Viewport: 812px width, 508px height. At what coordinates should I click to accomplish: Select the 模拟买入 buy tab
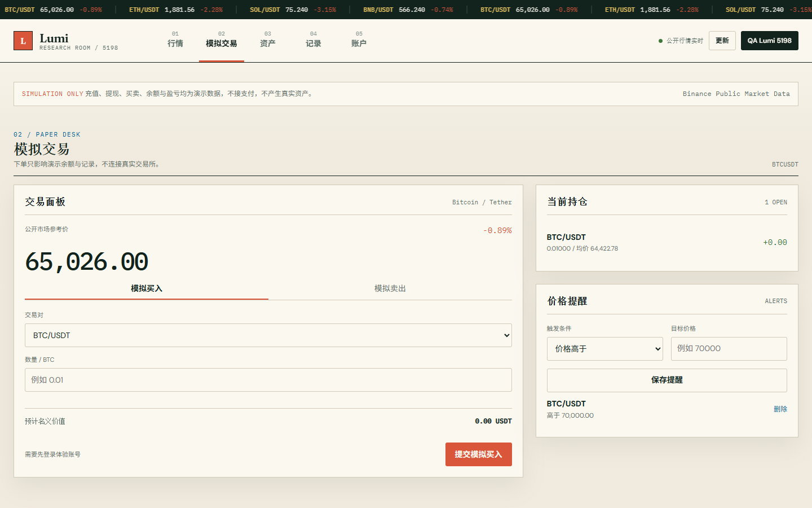coord(147,288)
